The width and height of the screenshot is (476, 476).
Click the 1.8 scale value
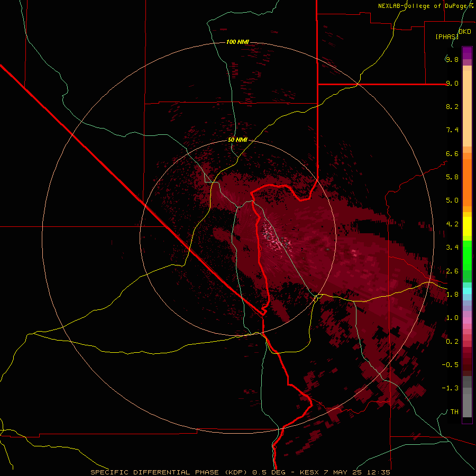click(452, 295)
